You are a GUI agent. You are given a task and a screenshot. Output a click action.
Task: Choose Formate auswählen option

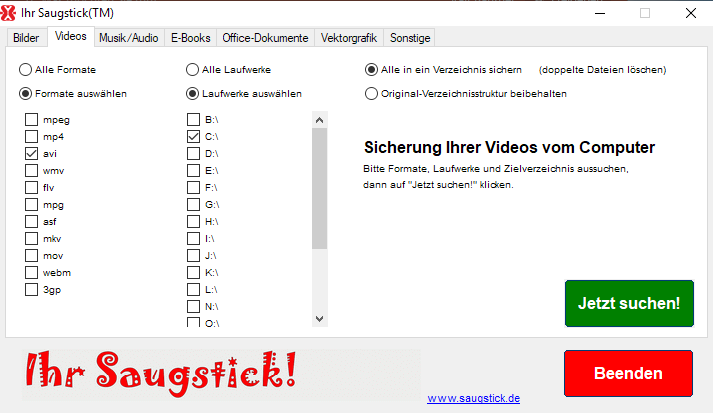pyautogui.click(x=25, y=94)
